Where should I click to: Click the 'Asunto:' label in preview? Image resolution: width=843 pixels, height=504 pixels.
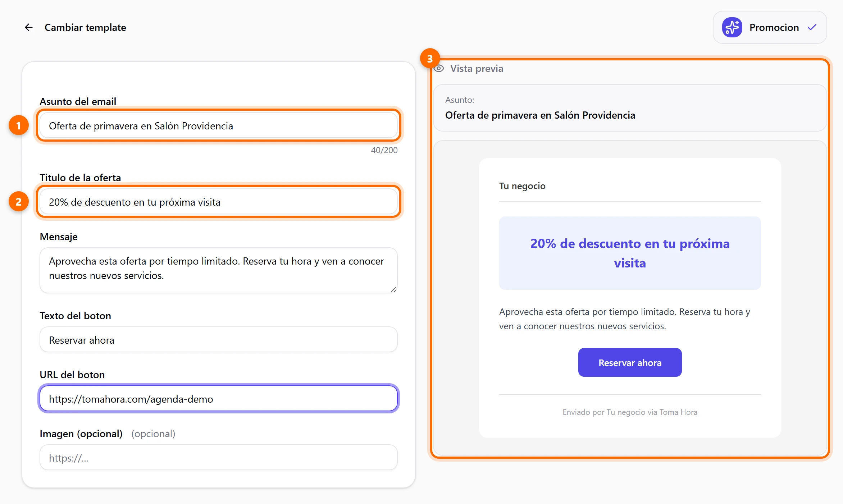[460, 100]
